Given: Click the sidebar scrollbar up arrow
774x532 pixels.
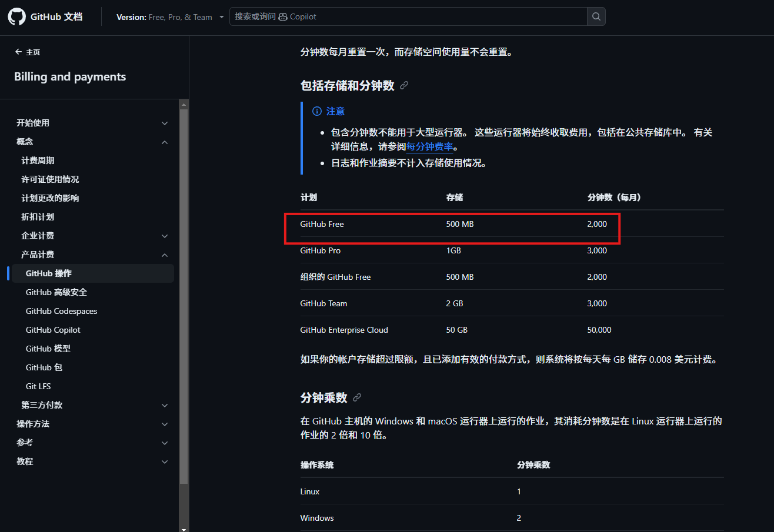Looking at the screenshot, I should (x=184, y=105).
